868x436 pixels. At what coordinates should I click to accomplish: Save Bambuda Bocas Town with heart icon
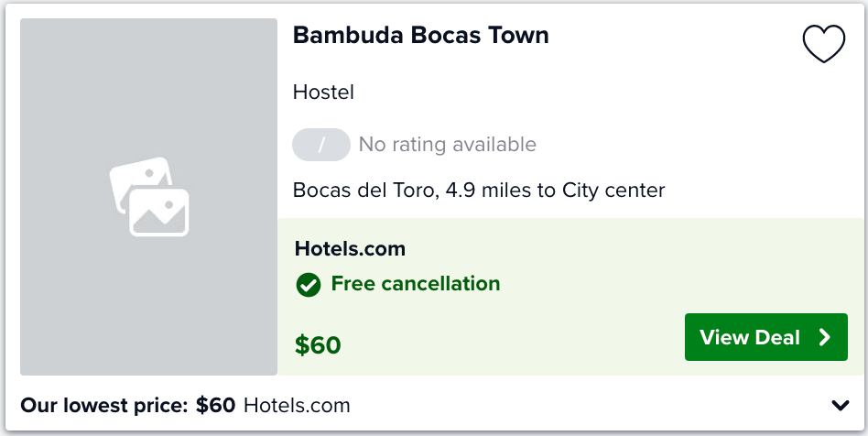point(824,44)
